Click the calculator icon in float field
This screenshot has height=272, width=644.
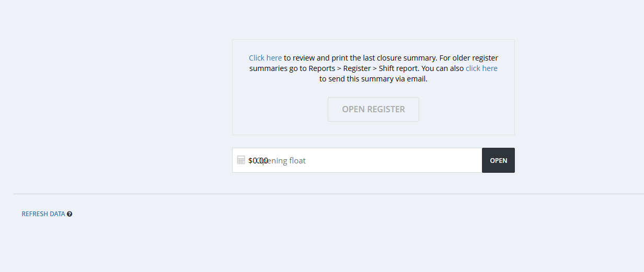pos(241,160)
